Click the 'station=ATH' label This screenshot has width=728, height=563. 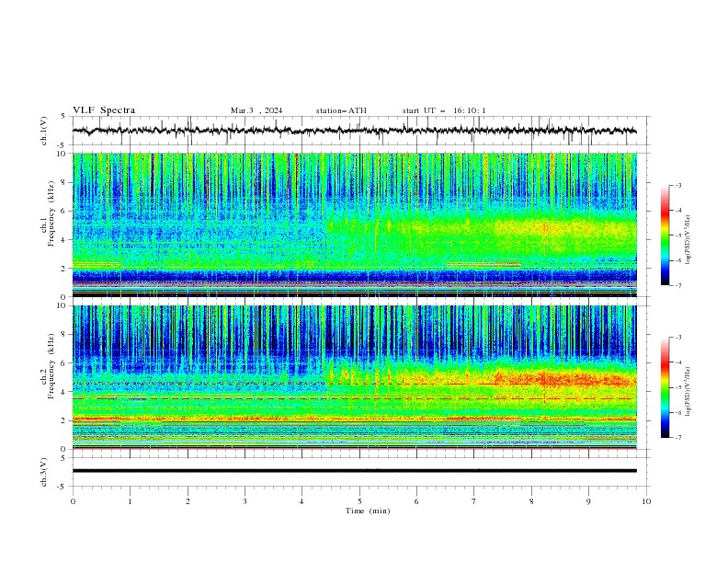click(x=341, y=110)
